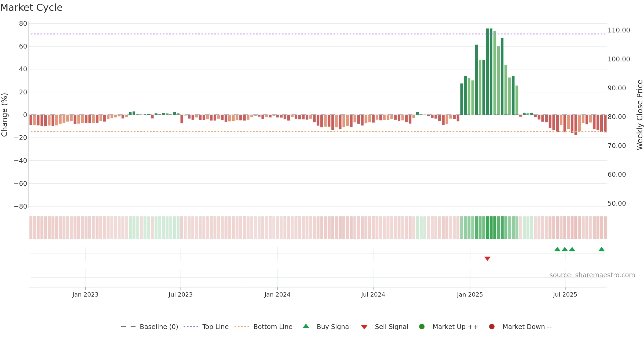
Task: Click the Jul 2023 axis label
Action: 181,294
